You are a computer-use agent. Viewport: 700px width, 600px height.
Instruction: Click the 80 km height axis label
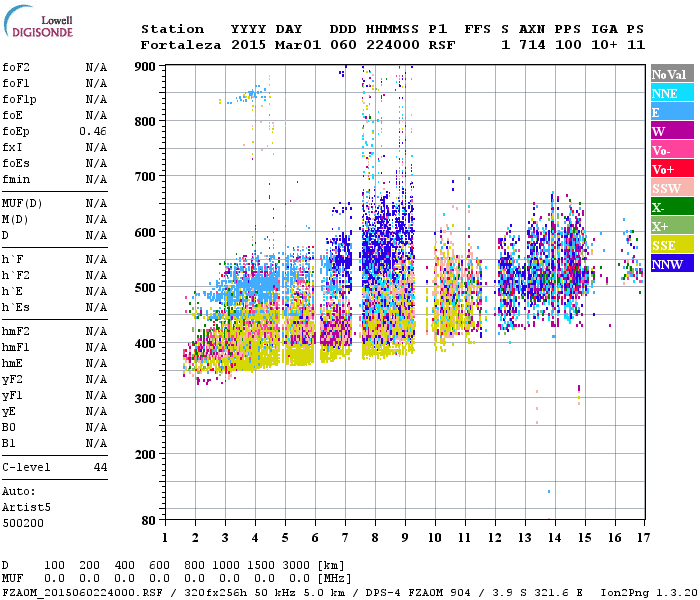pos(149,521)
